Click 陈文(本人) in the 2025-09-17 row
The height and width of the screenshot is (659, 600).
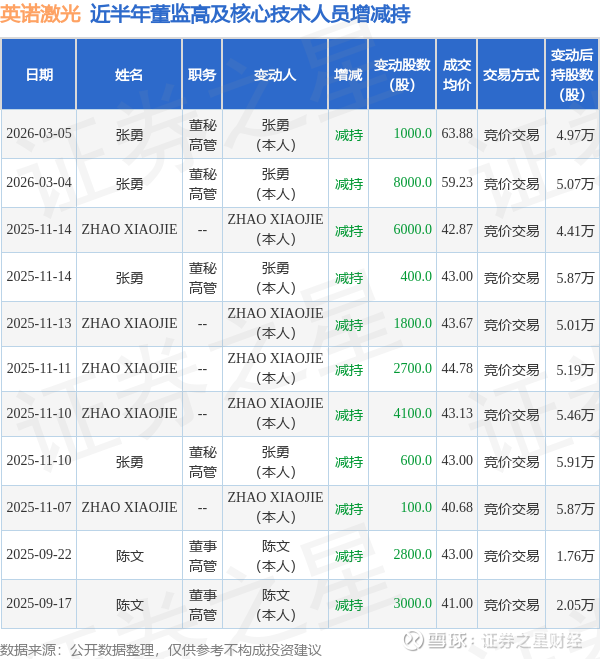[x=275, y=605]
